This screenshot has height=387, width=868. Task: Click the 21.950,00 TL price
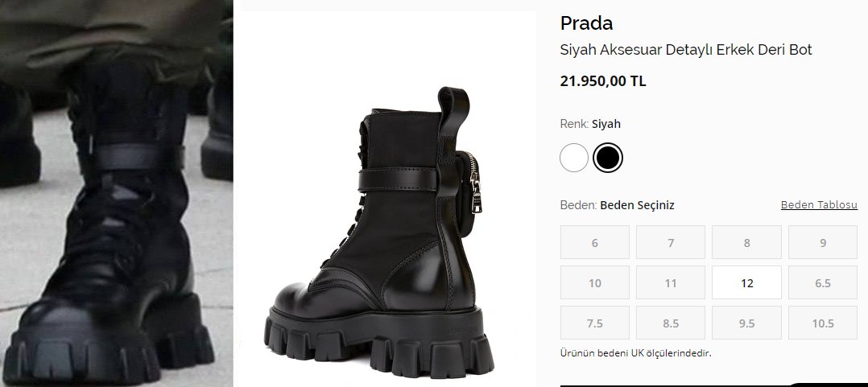click(x=602, y=81)
